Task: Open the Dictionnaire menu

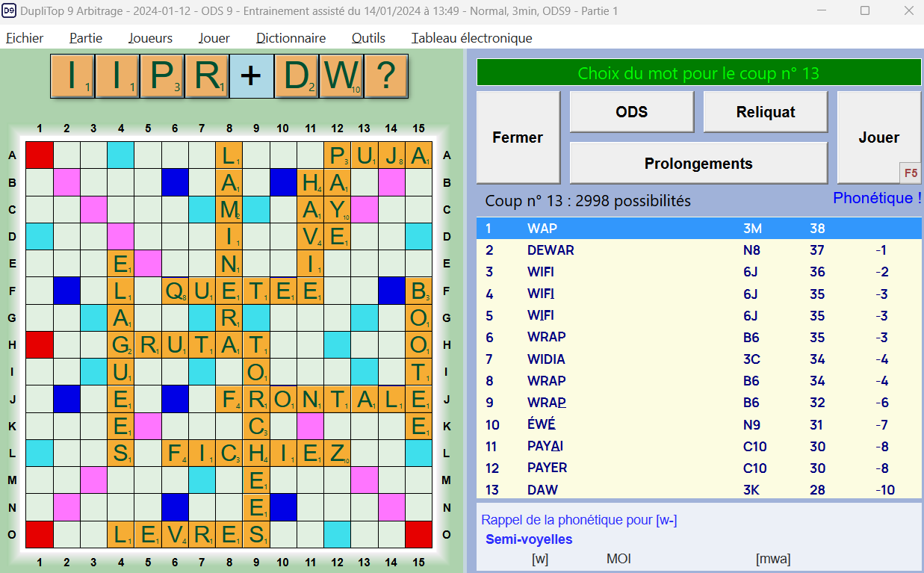Action: coord(291,38)
